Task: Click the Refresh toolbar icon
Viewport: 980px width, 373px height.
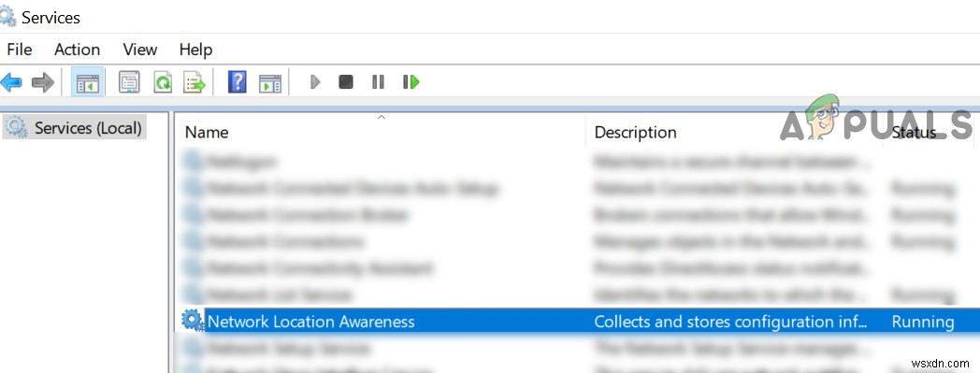Action: pos(163,82)
